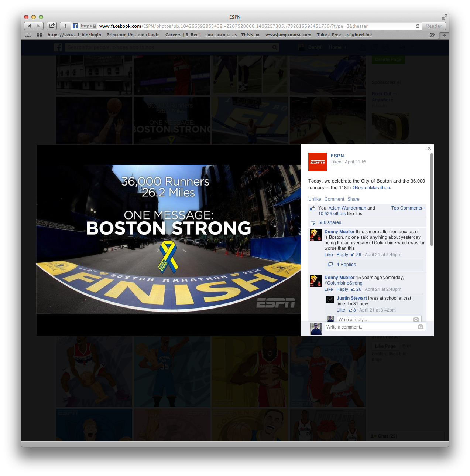The width and height of the screenshot is (470, 476).
Task: Click the avatar on the '15 years ago yesterday' comment
Action: tap(316, 281)
